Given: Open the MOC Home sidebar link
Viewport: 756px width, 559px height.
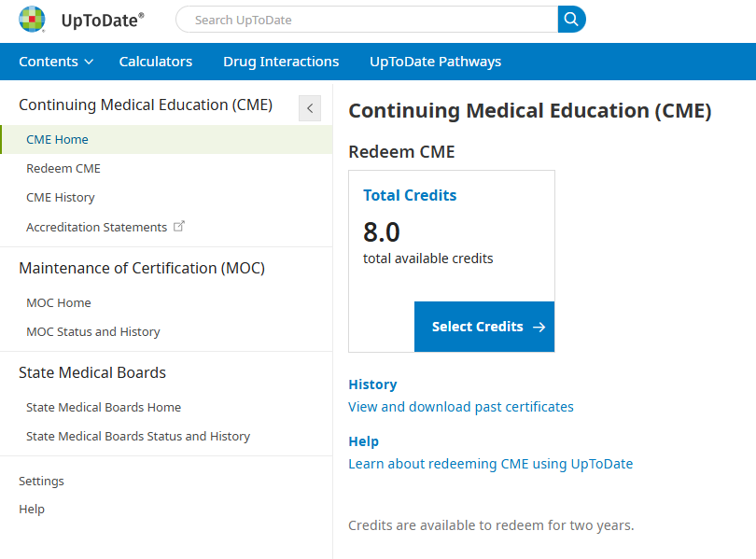Looking at the screenshot, I should click(x=59, y=302).
